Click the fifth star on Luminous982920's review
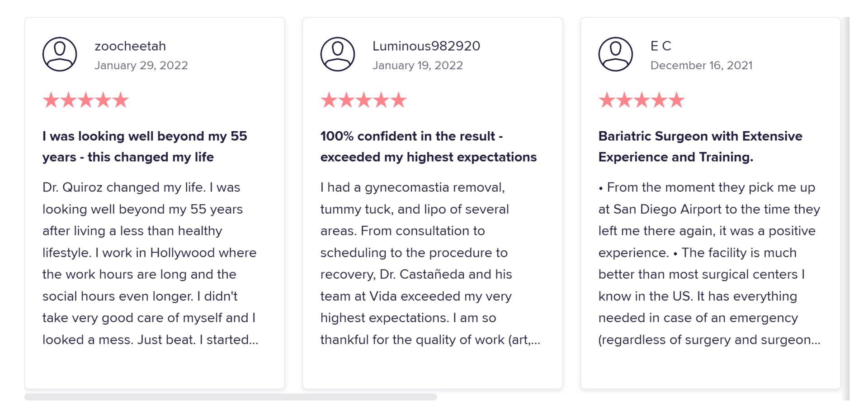 [398, 100]
